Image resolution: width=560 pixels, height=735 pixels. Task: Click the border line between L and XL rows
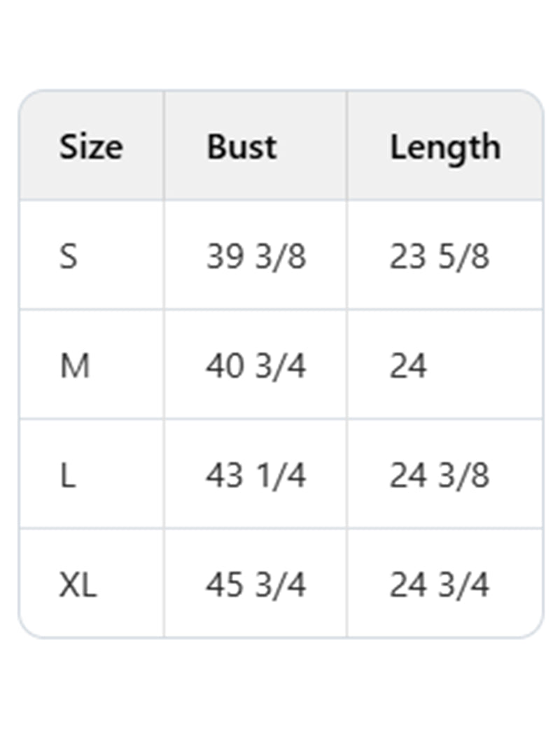tap(280, 528)
